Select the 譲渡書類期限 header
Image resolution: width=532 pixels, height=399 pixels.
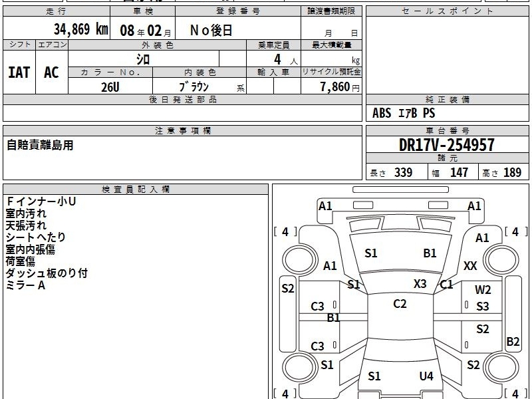[331, 11]
